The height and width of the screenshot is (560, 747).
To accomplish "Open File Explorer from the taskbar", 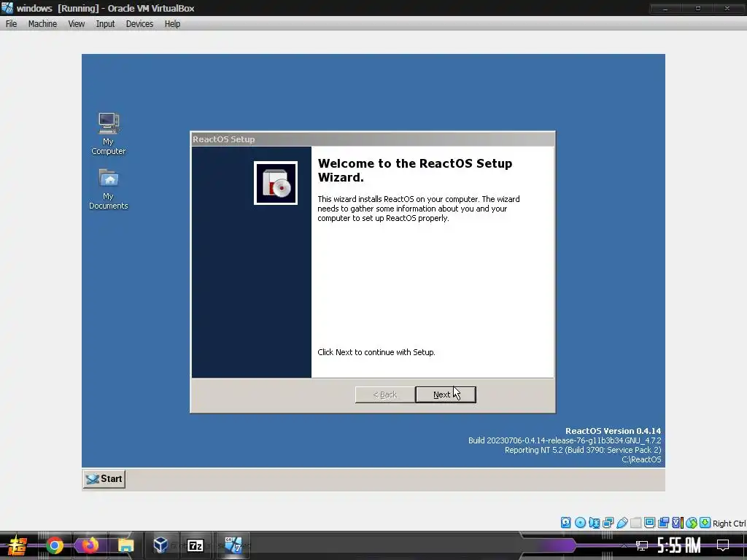I will [125, 545].
